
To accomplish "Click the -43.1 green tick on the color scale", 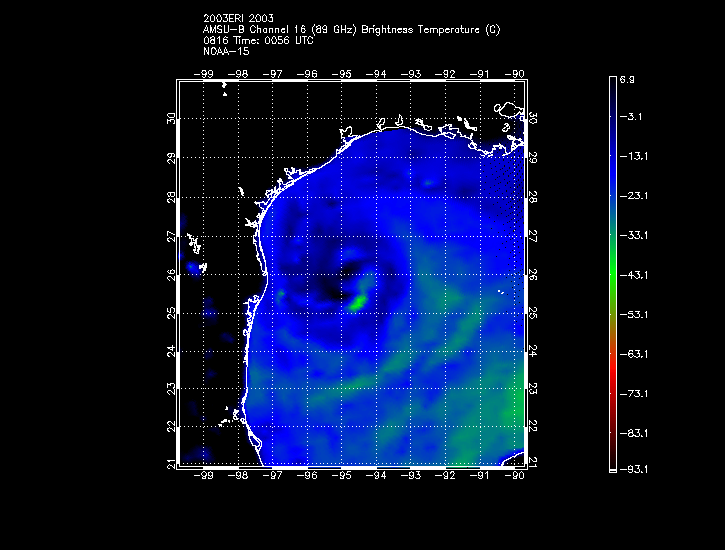I will point(633,275).
